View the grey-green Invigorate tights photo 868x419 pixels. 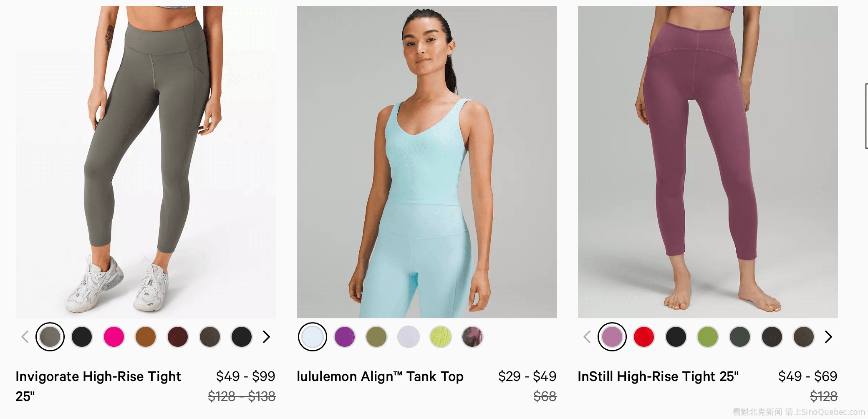146,162
